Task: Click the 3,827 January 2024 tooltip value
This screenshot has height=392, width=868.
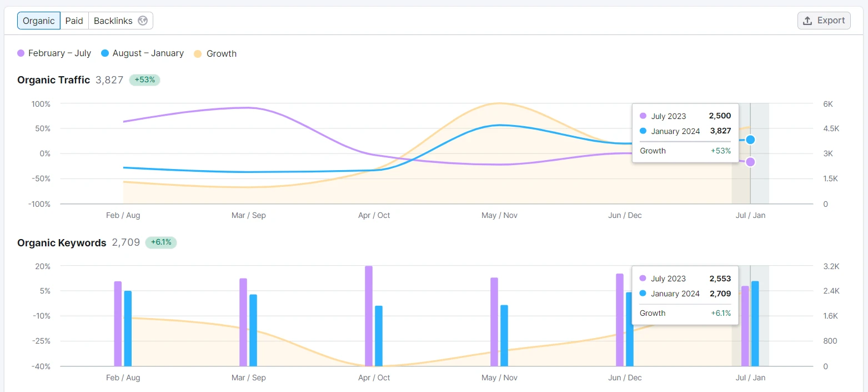Action: pyautogui.click(x=720, y=131)
